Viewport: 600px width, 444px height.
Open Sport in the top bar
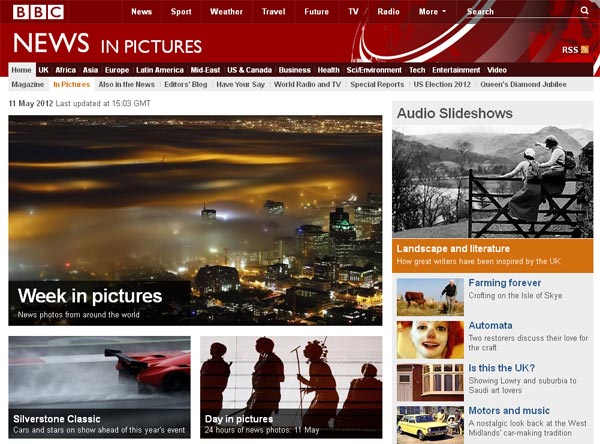[x=181, y=11]
